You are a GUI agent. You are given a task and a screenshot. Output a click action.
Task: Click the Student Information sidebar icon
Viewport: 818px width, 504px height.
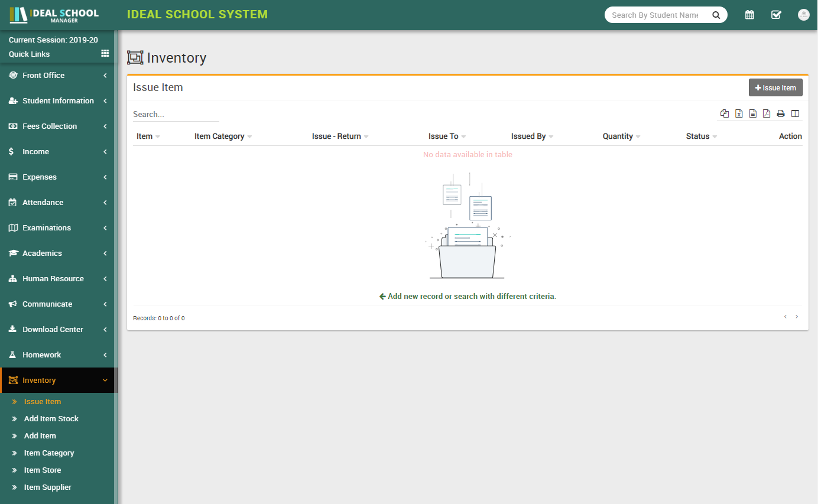[13, 100]
